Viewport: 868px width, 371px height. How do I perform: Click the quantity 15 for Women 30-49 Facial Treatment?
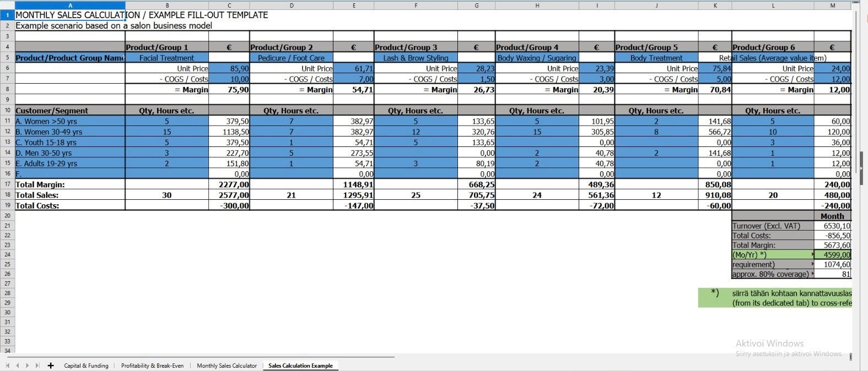pyautogui.click(x=167, y=132)
